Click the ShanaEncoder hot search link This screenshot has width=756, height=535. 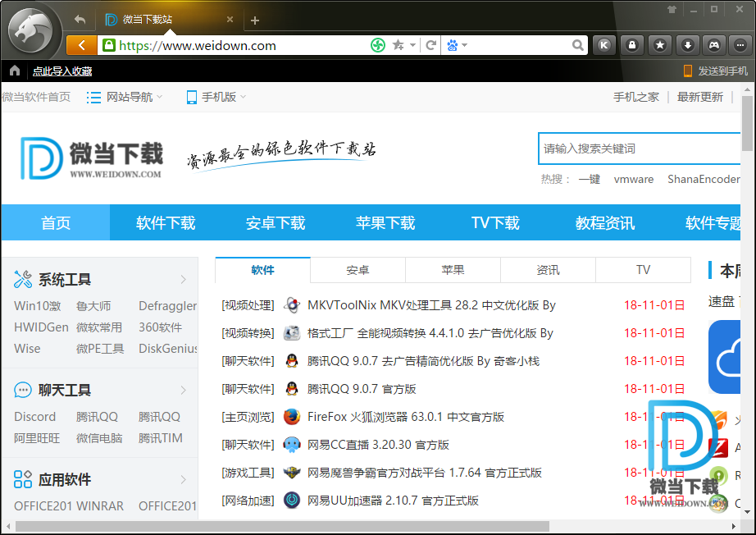pos(704,180)
